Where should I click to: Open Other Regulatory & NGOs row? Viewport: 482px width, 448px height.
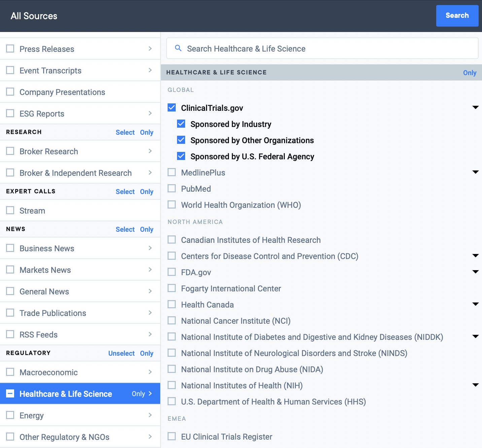[80, 437]
